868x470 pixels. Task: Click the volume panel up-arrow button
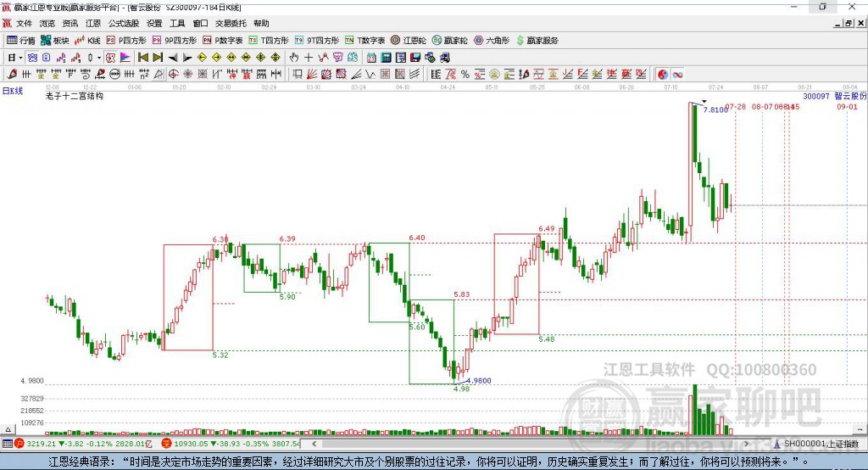[x=7, y=429]
